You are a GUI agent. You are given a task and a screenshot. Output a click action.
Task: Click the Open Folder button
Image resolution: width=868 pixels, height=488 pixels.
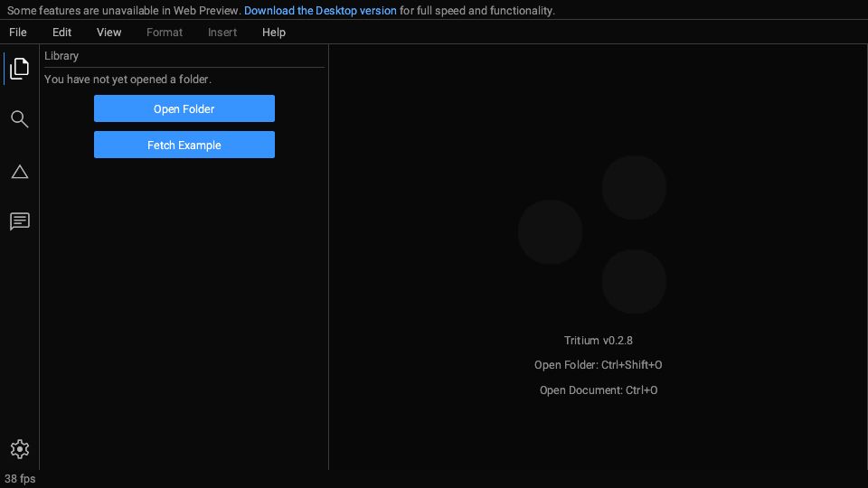(x=184, y=108)
